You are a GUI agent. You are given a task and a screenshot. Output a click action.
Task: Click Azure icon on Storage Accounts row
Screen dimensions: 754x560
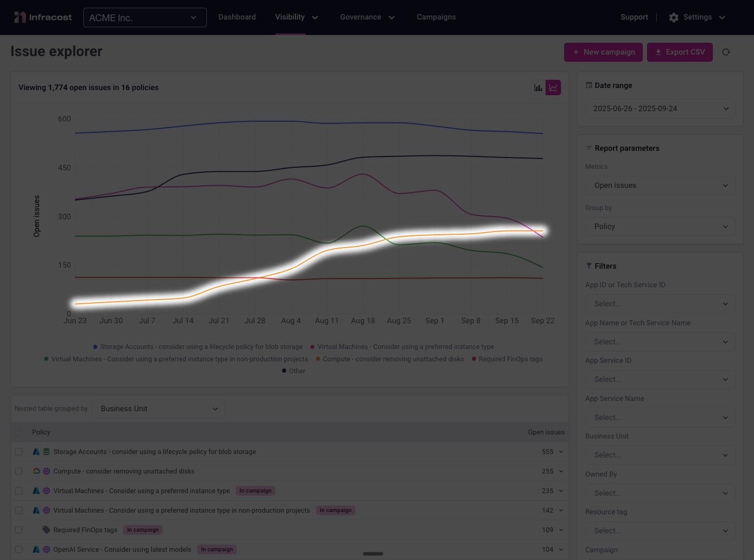click(37, 451)
